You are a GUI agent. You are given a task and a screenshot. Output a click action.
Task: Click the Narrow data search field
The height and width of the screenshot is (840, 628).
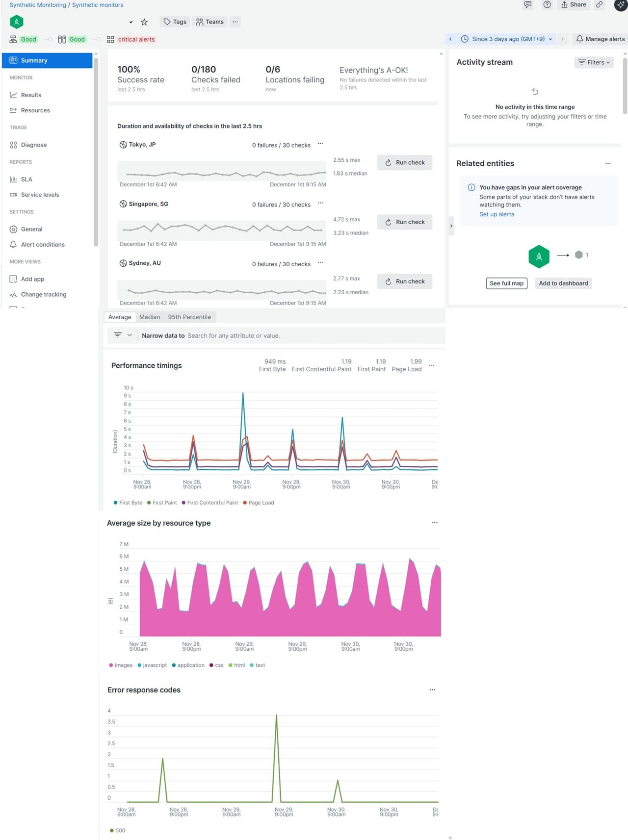point(294,336)
